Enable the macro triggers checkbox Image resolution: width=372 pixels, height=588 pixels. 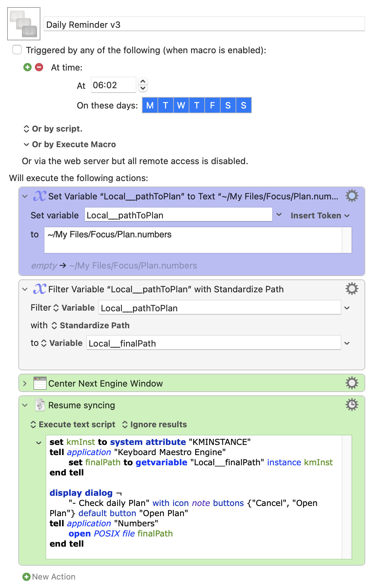[x=17, y=50]
